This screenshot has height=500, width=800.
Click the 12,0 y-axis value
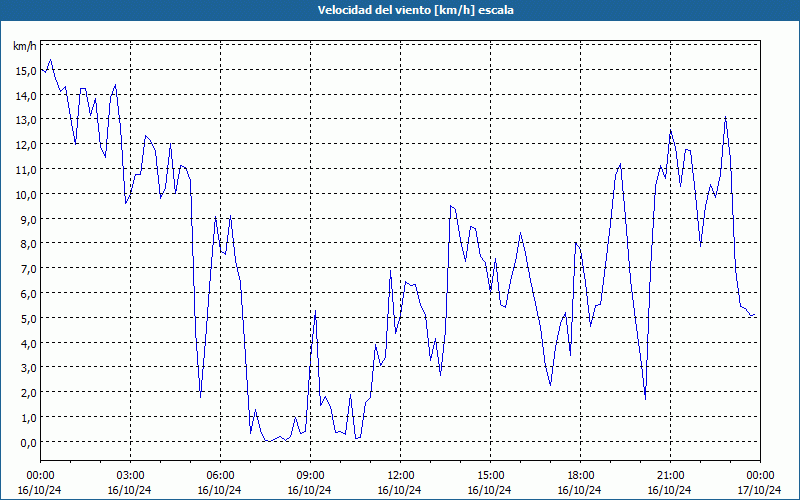[26, 145]
